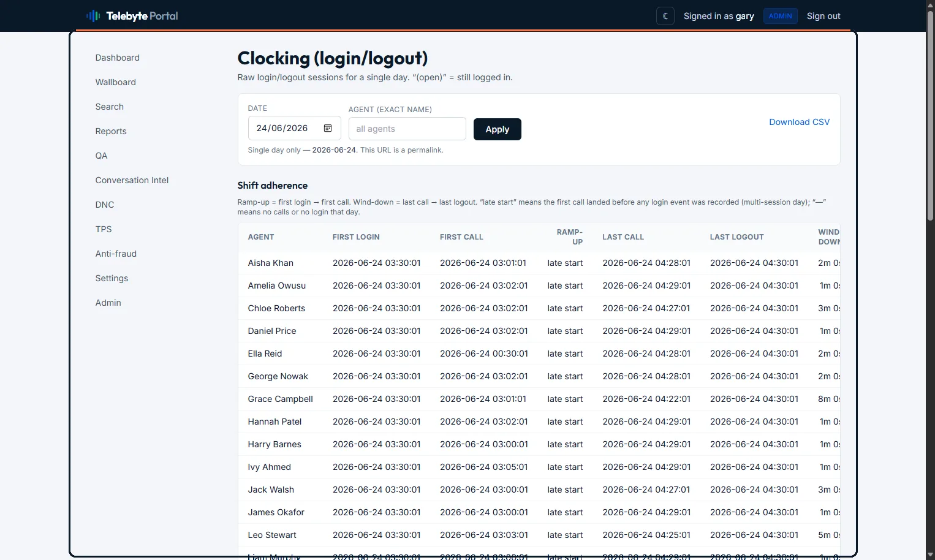
Task: Click the permalink date note 2026-06-24
Action: (x=334, y=150)
